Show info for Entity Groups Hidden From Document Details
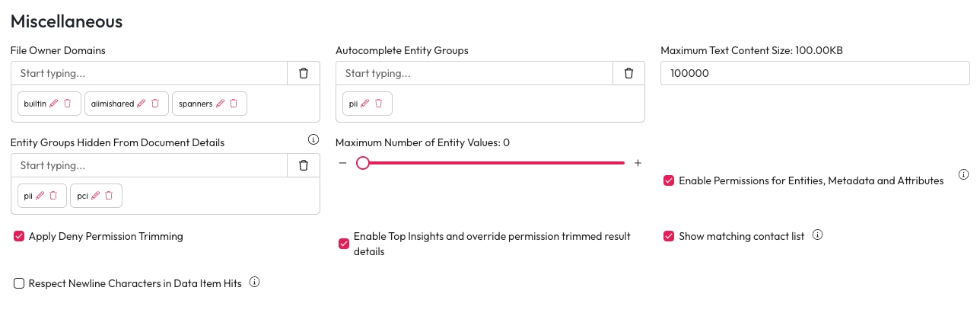The width and height of the screenshot is (980, 316). (x=313, y=139)
